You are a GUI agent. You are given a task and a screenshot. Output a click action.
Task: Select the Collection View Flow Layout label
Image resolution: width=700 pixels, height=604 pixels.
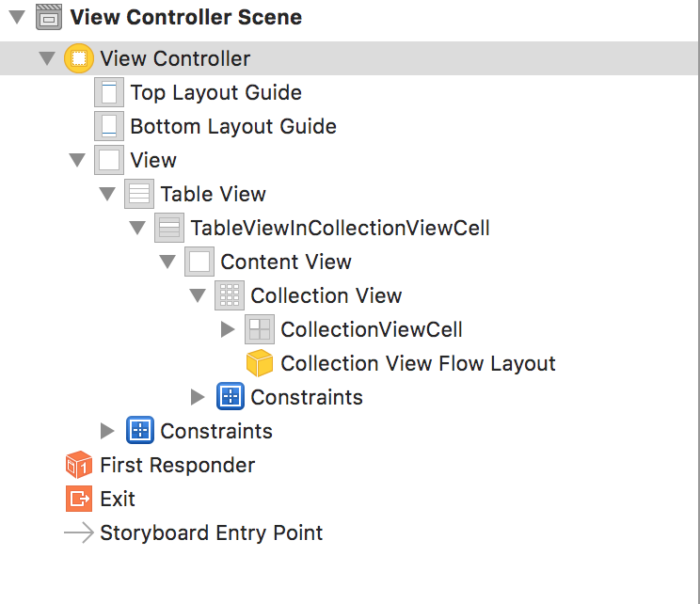(418, 363)
